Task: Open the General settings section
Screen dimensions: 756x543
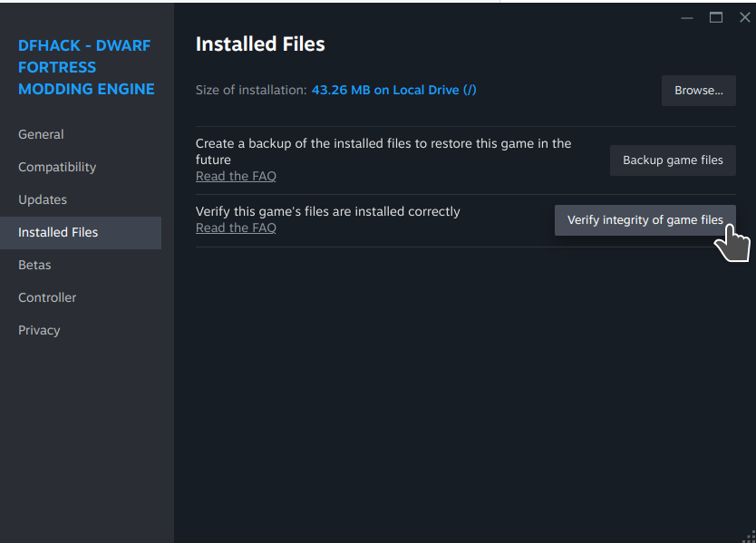Action: (x=41, y=134)
